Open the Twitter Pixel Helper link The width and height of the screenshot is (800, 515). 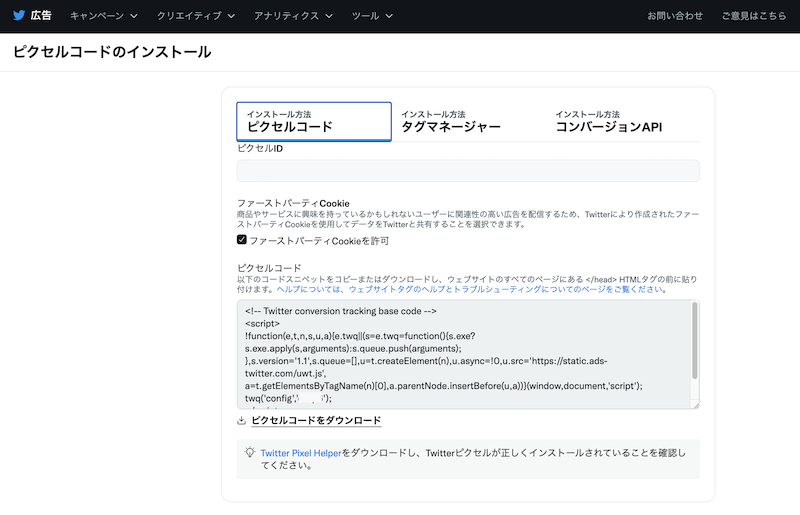coord(301,453)
